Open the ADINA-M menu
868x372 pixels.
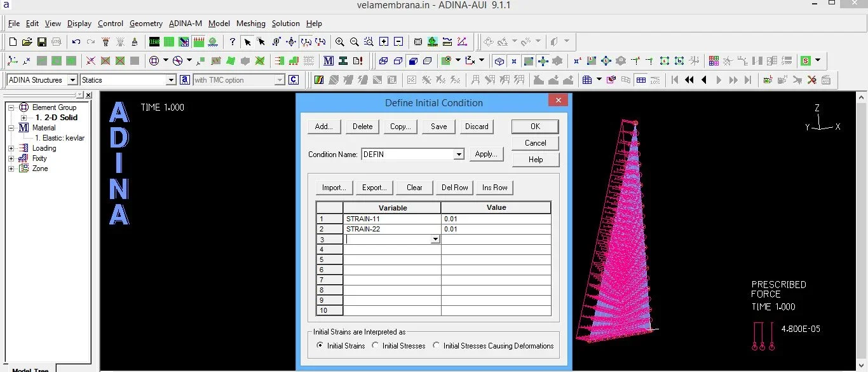(x=186, y=24)
